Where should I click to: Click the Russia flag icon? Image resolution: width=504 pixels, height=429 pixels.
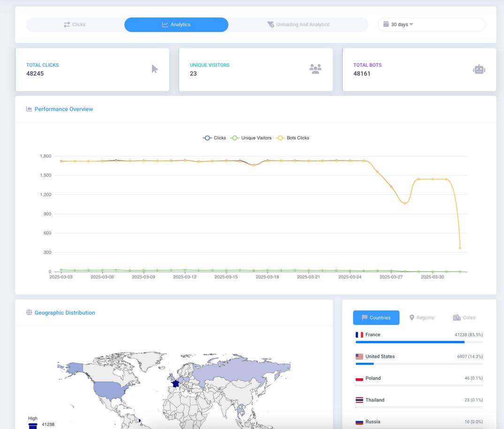(x=359, y=422)
